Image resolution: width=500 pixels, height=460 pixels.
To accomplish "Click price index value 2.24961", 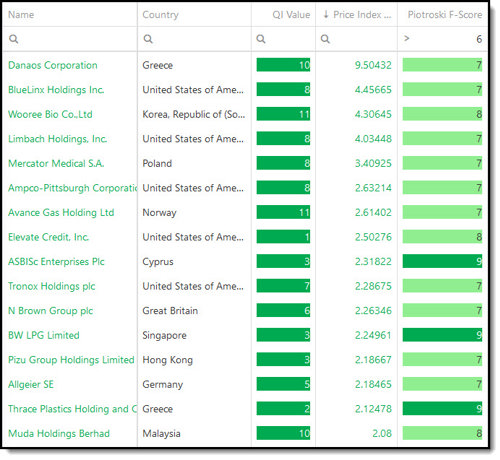I will coord(373,335).
